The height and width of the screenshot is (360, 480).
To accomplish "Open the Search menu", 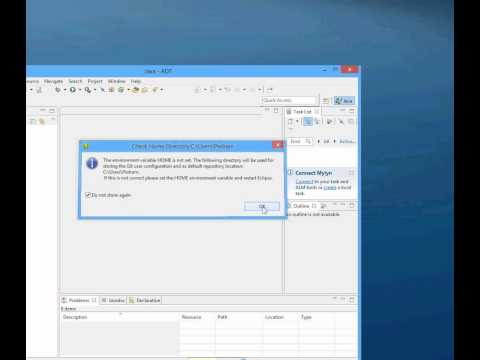I will pos(75,81).
